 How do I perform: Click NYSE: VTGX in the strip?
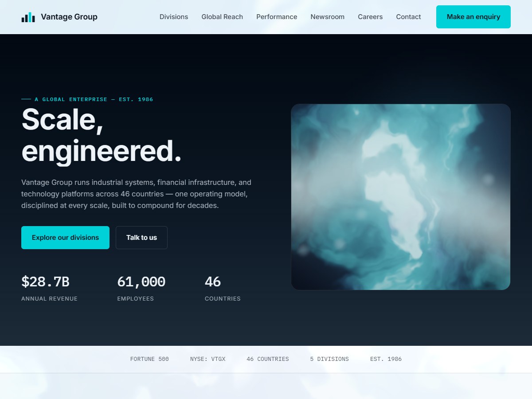pos(208,359)
